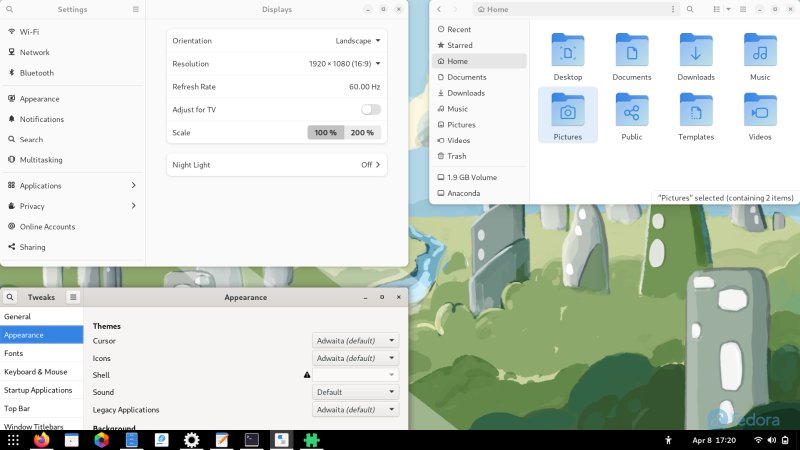Screen dimensions: 800x450
Task: Open clock showing Apr 8 17:20
Action: [x=714, y=440]
